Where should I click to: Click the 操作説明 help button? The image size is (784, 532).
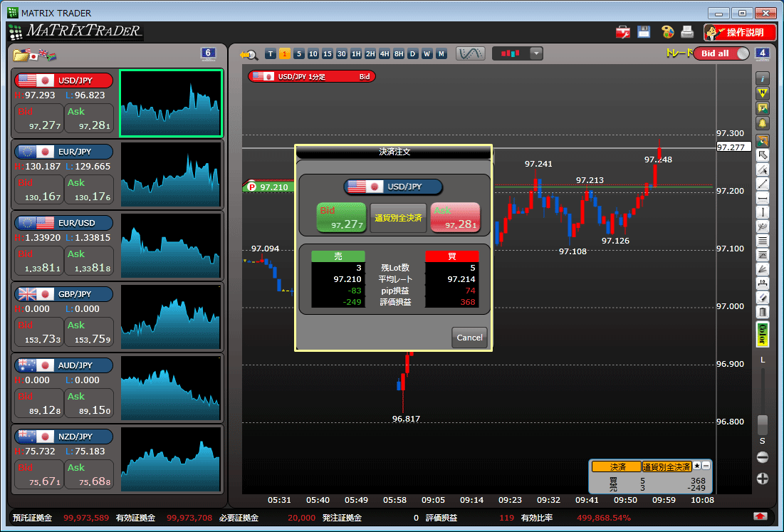point(740,33)
